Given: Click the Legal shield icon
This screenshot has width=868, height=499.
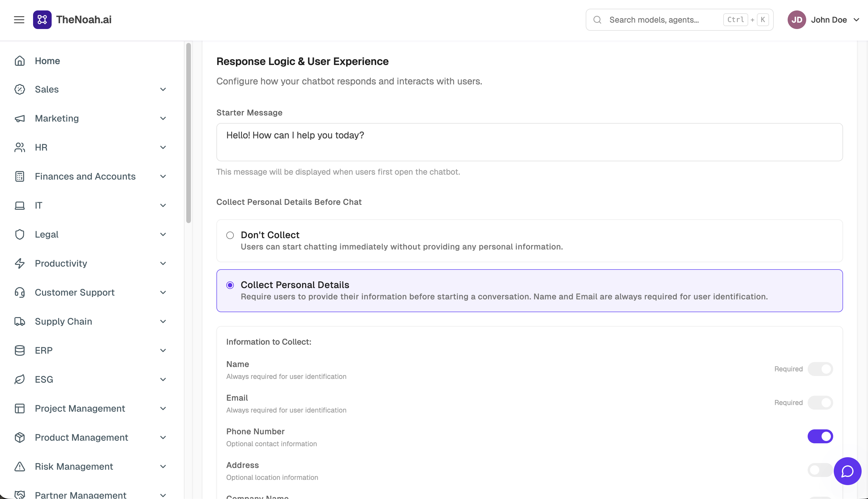Looking at the screenshot, I should pyautogui.click(x=20, y=234).
